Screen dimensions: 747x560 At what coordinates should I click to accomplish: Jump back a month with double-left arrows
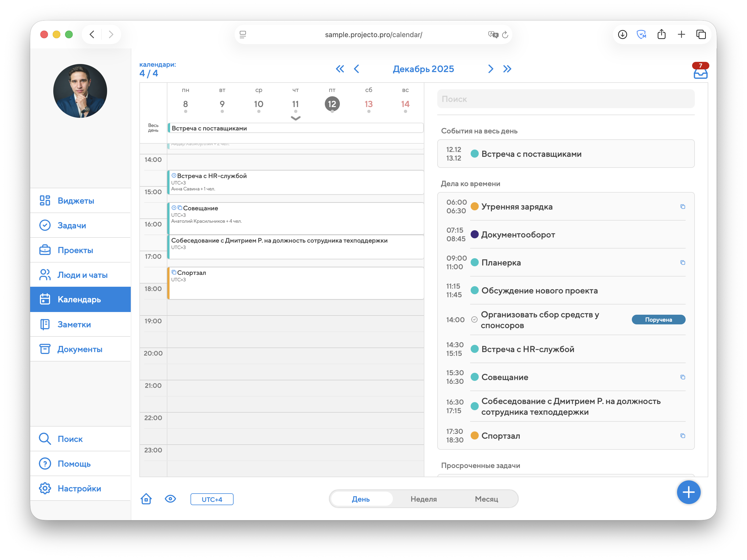340,69
